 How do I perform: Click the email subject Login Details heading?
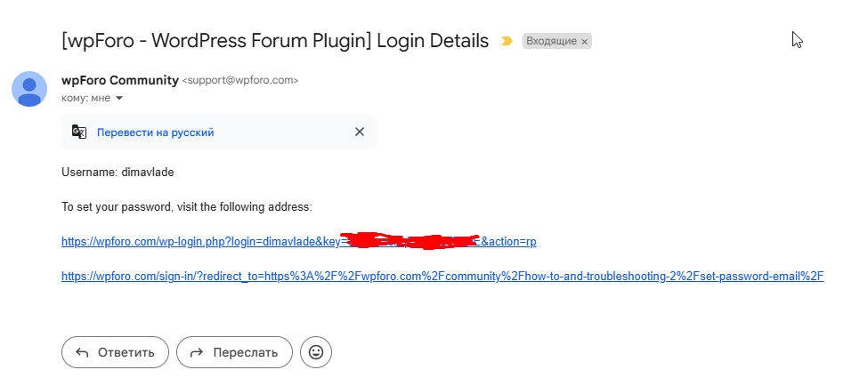point(275,41)
